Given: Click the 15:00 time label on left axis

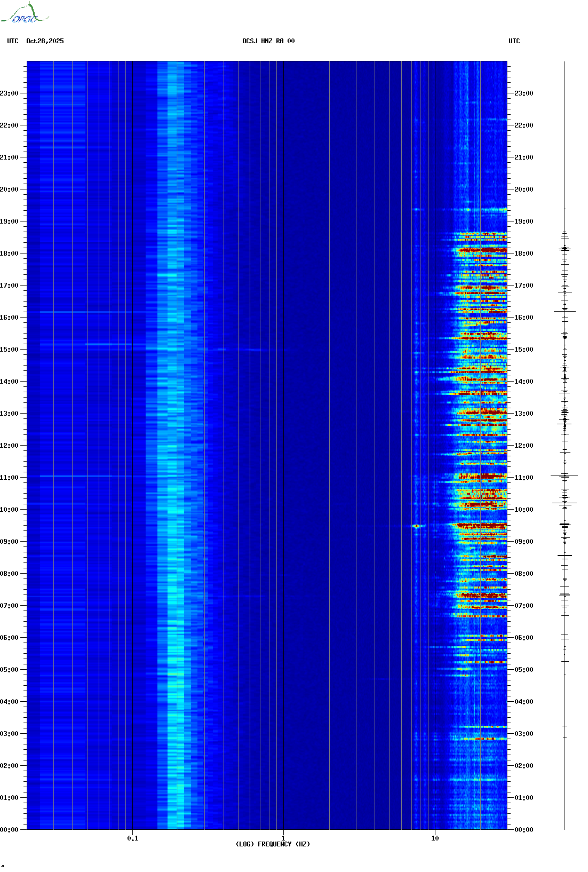Looking at the screenshot, I should click(x=9, y=350).
